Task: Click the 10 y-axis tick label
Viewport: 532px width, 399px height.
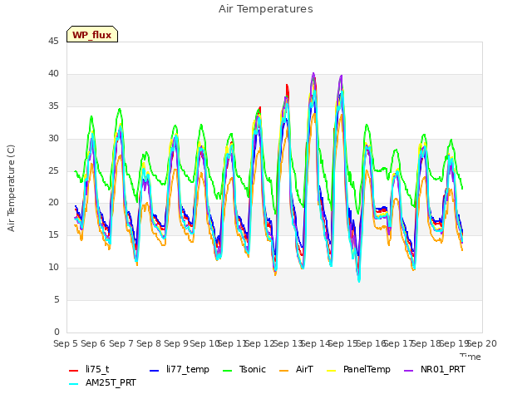Action: [x=53, y=267]
